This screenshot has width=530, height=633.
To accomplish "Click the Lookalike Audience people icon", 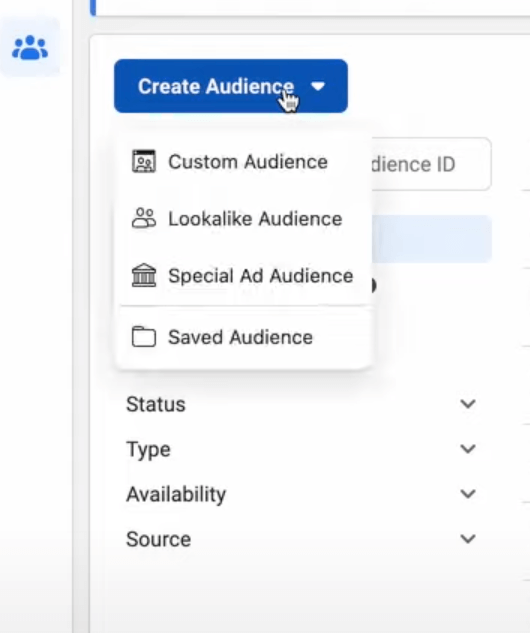I will click(144, 218).
